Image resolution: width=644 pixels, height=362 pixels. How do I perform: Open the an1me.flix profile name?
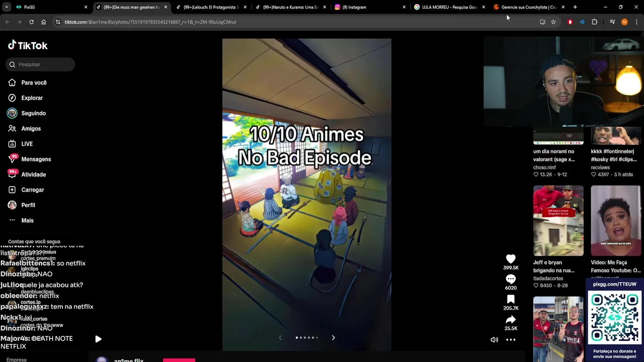point(129,359)
